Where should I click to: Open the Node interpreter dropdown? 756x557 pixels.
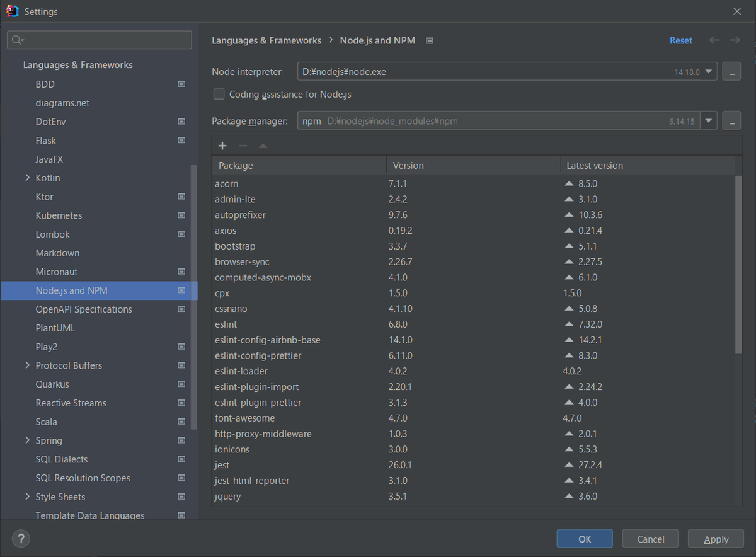click(710, 72)
